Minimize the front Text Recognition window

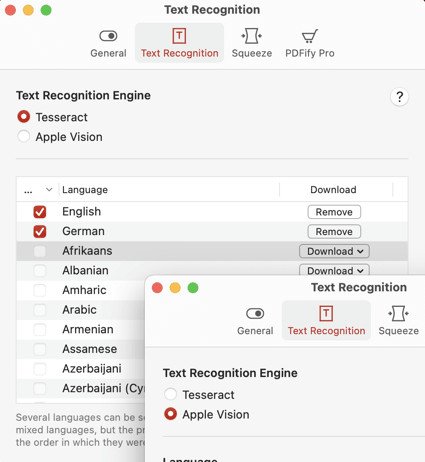click(175, 288)
